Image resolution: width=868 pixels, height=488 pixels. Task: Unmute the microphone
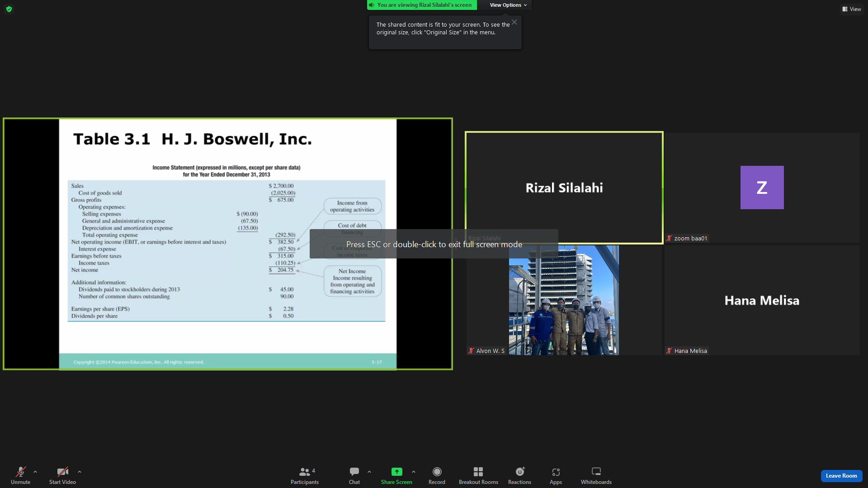click(20, 475)
